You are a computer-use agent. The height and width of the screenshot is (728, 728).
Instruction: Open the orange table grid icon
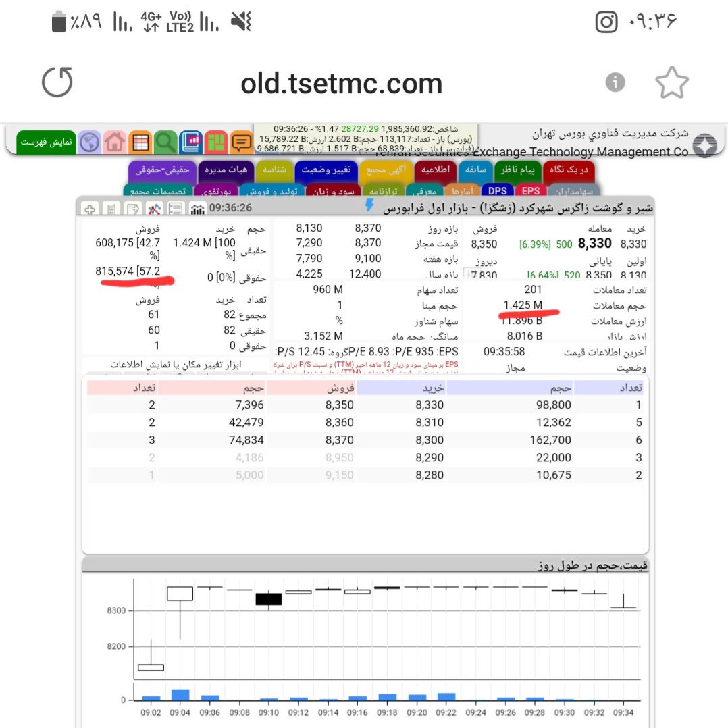click(x=140, y=142)
